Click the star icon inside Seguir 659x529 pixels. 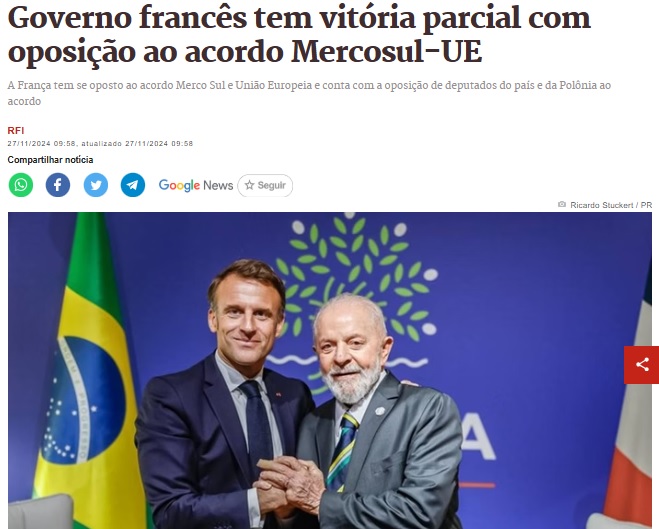point(249,185)
